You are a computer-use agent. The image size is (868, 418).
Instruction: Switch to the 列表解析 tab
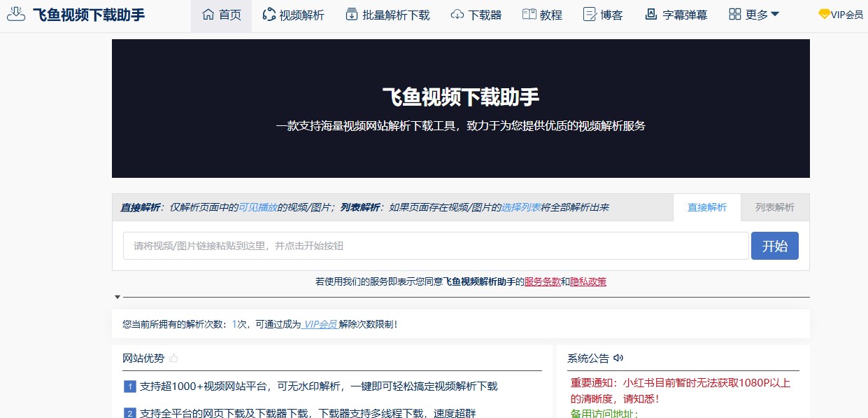pos(775,207)
